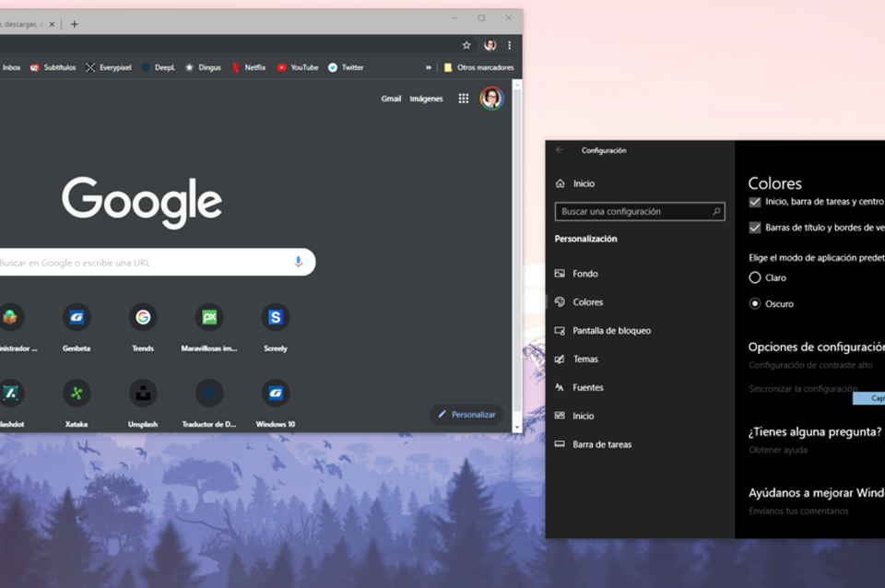Viewport: 885px width, 588px height.
Task: Click the 'Personalizar' button
Action: coord(466,415)
